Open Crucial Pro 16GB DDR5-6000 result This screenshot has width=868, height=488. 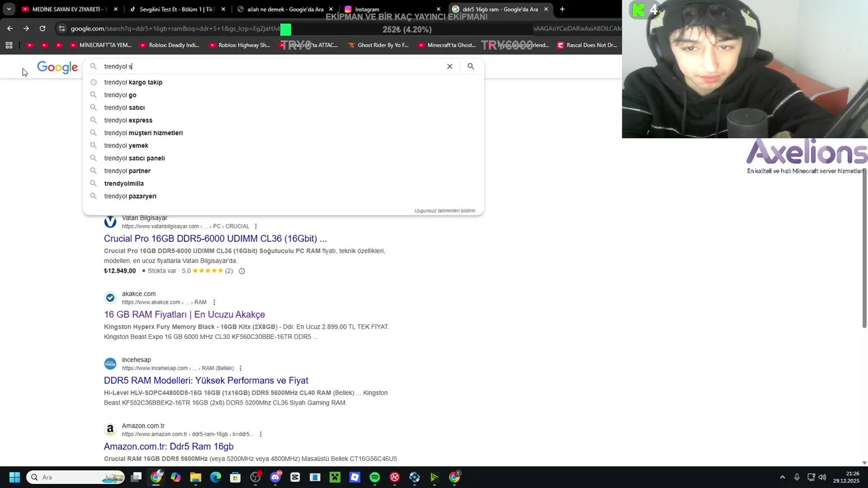(215, 239)
